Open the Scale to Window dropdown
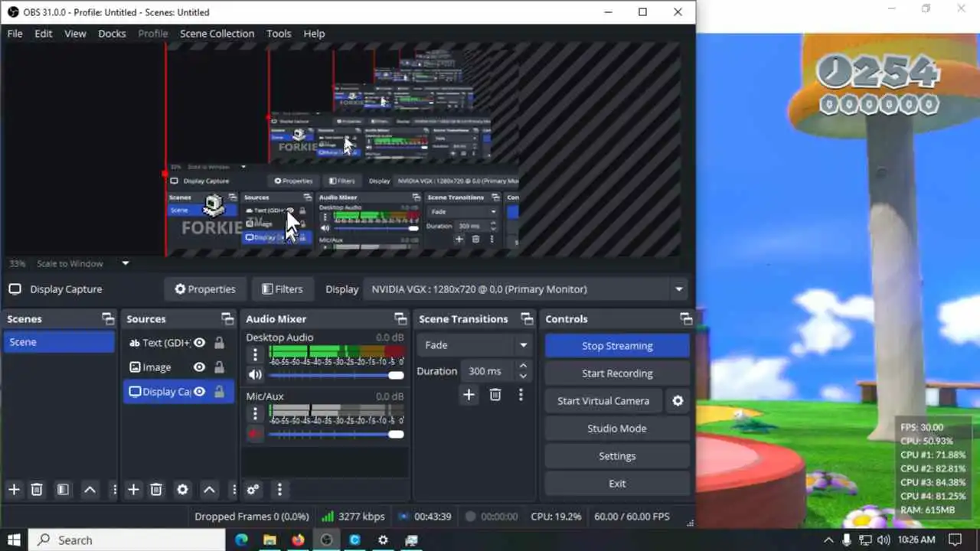Screen dimensions: 980x551 (x=83, y=263)
